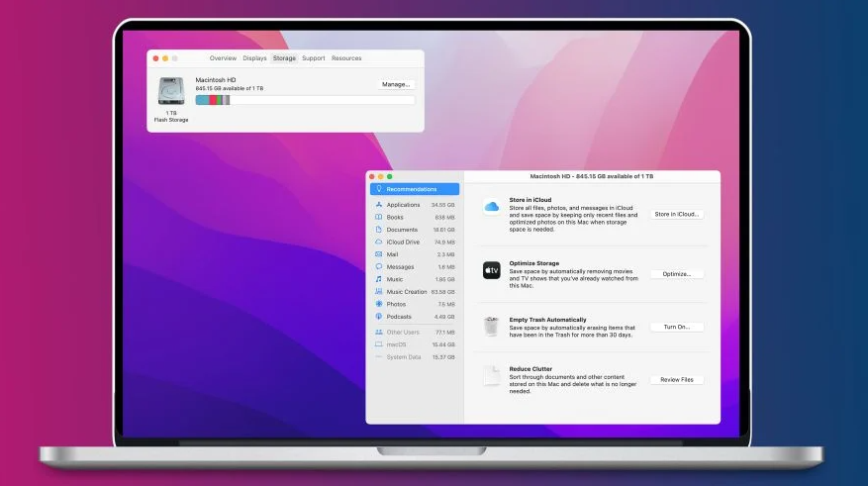
Task: Click the Applications icon in sidebar
Action: point(378,205)
